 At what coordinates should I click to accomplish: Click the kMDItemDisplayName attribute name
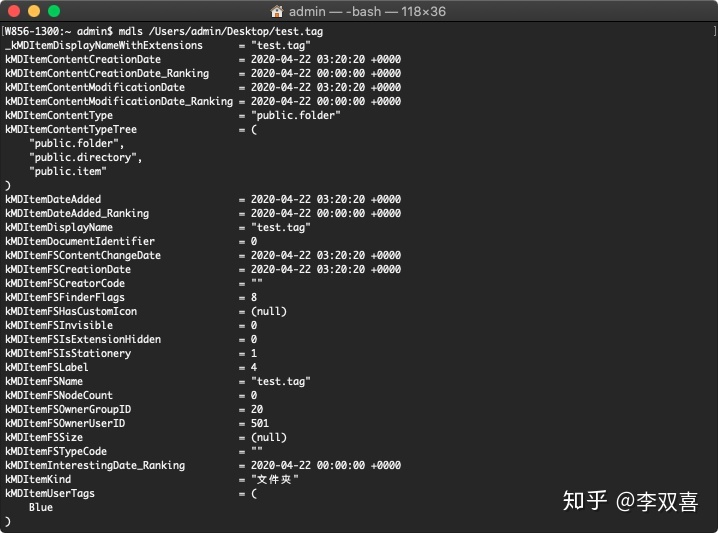pyautogui.click(x=59, y=228)
